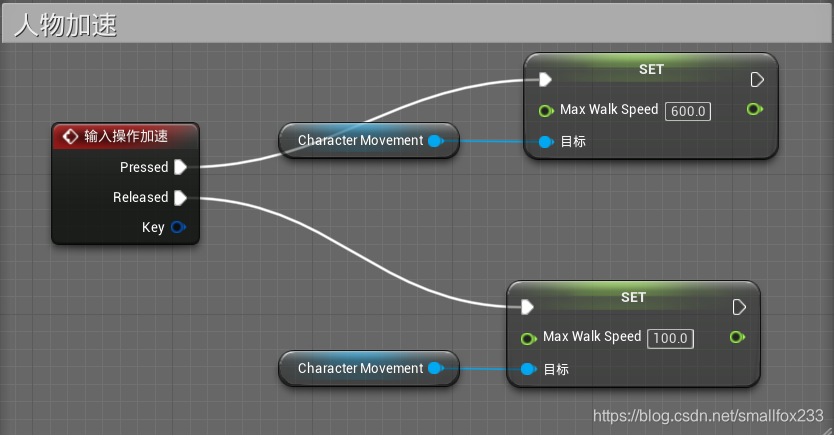The height and width of the screenshot is (435, 834).
Task: Select the SET node header with 600.0 speed
Action: (x=651, y=69)
